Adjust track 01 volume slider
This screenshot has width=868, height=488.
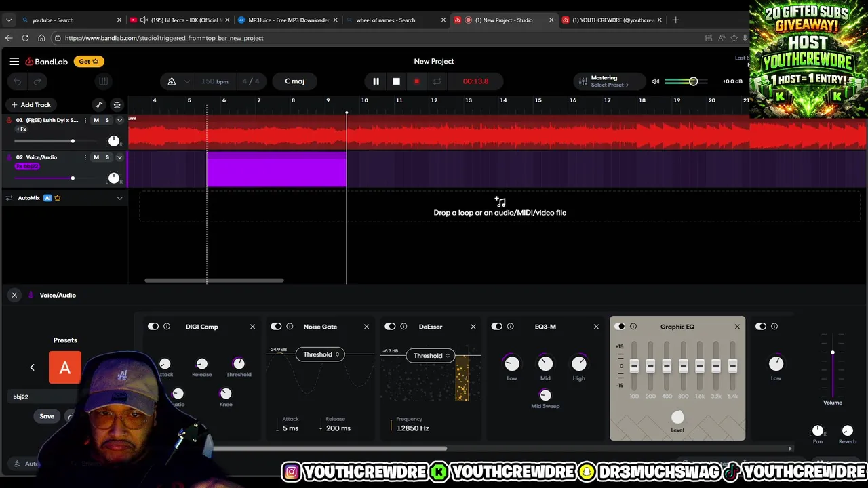point(73,141)
